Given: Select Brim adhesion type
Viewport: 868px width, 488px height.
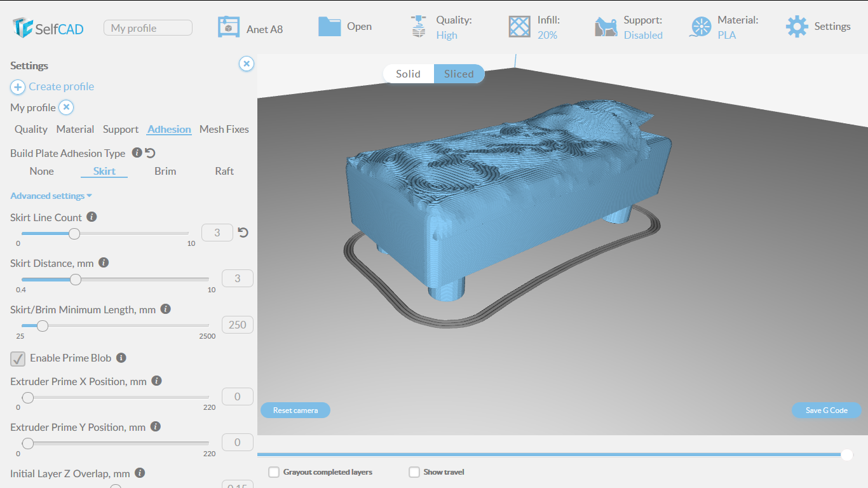Looking at the screenshot, I should 165,171.
